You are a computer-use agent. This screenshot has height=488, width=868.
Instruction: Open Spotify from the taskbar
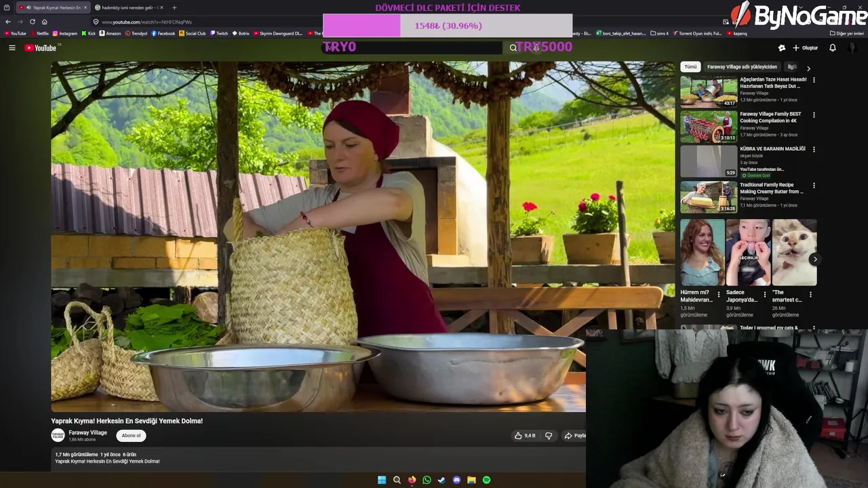[486, 480]
